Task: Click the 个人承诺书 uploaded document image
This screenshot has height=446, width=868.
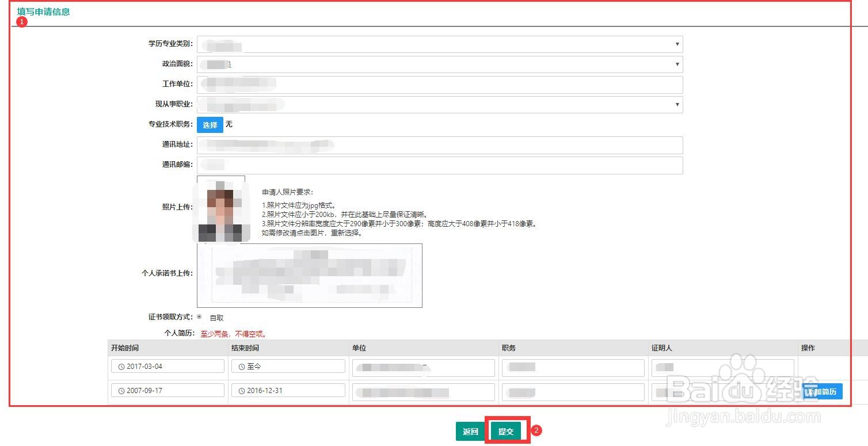Action: [x=310, y=275]
